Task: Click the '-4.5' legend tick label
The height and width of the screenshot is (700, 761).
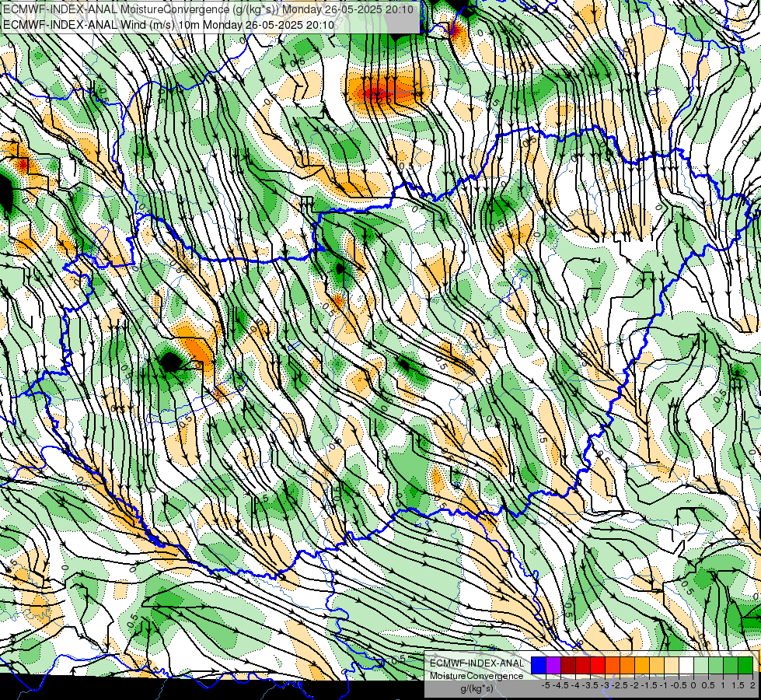Action: [560, 685]
